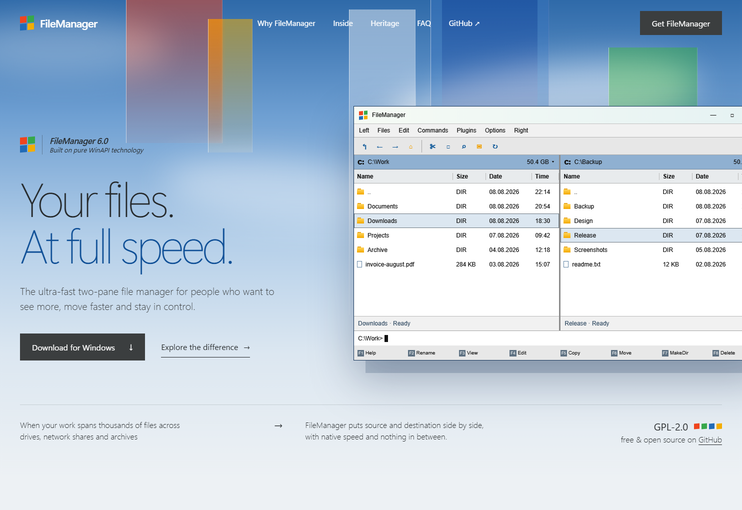The height and width of the screenshot is (510, 742).
Task: Click the F8 Delete function key
Action: (724, 353)
